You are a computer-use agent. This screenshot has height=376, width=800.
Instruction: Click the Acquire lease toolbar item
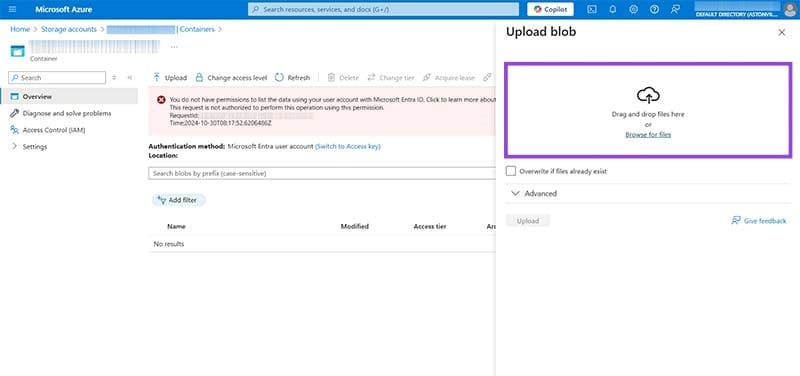449,78
